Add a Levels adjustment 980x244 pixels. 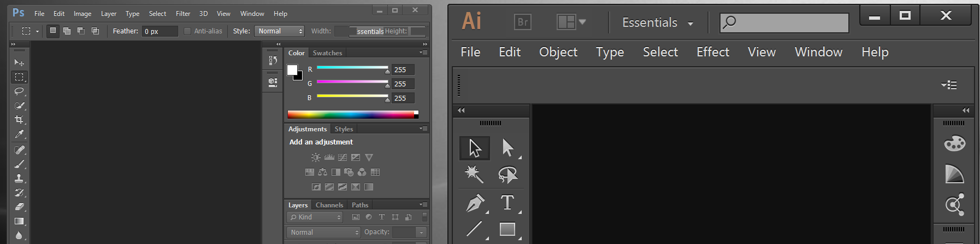click(x=329, y=158)
